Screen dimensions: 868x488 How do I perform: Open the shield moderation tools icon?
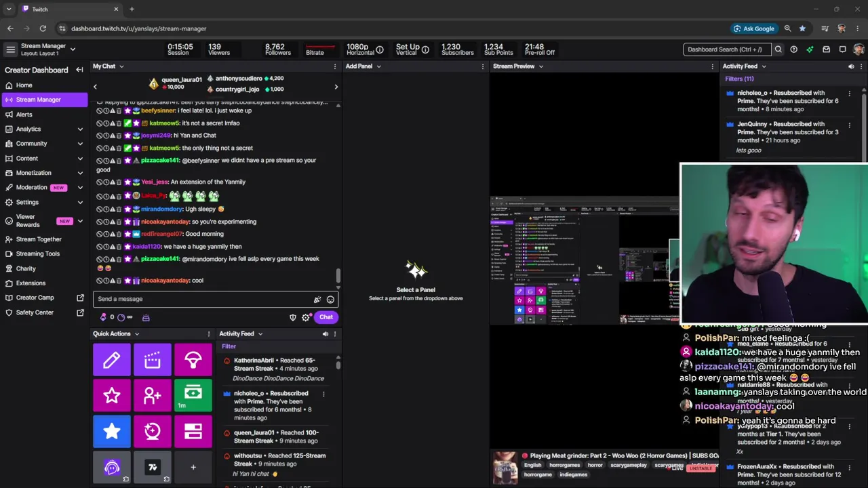pos(293,317)
